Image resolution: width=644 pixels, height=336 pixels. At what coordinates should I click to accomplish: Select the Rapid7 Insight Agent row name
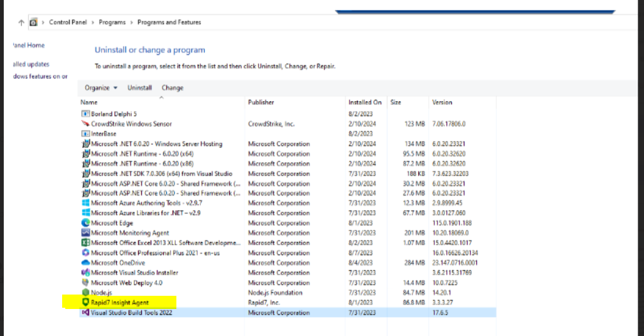[x=119, y=302]
